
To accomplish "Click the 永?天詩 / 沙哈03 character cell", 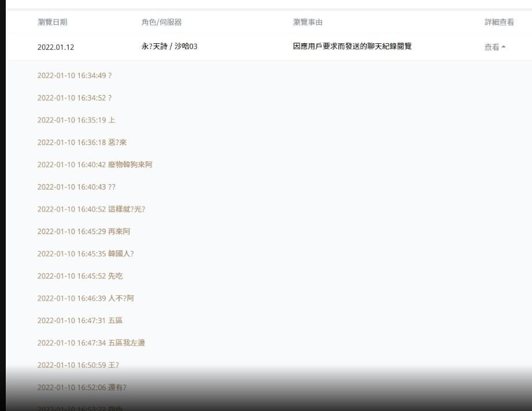I will click(x=169, y=46).
